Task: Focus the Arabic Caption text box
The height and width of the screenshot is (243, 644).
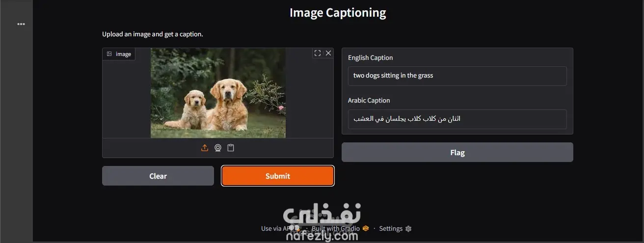Action: pyautogui.click(x=457, y=119)
